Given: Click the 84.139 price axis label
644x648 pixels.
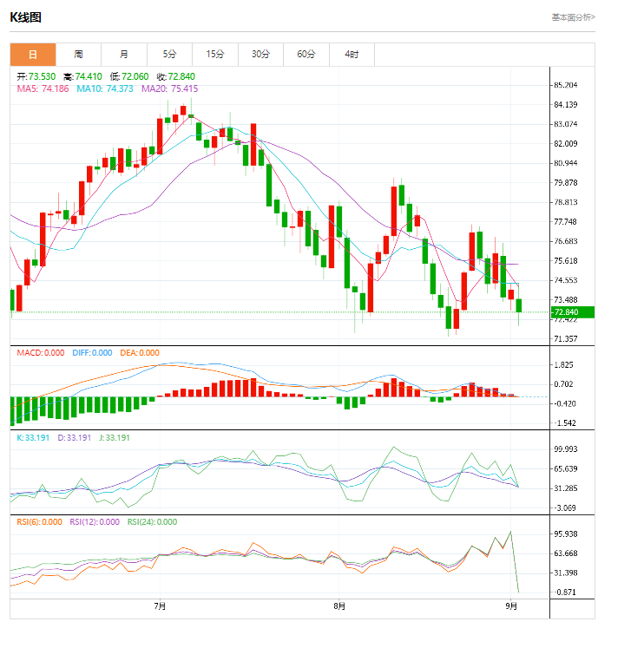Looking at the screenshot, I should click(x=566, y=105).
